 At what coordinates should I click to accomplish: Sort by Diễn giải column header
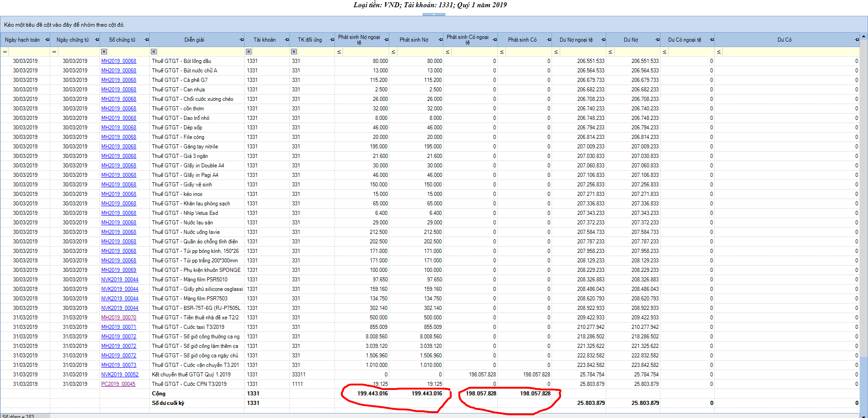click(x=194, y=40)
